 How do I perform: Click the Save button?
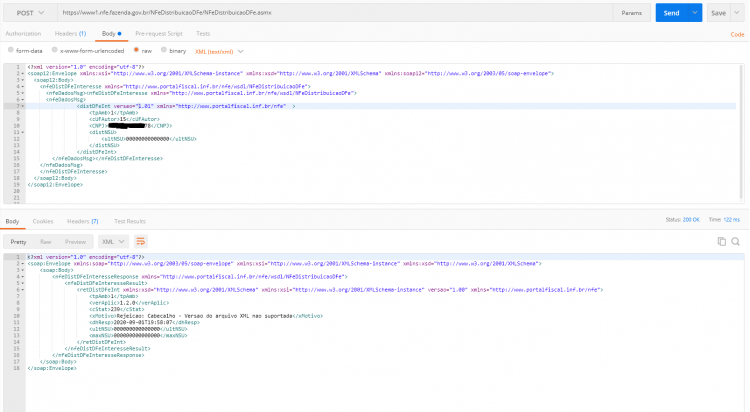[718, 13]
